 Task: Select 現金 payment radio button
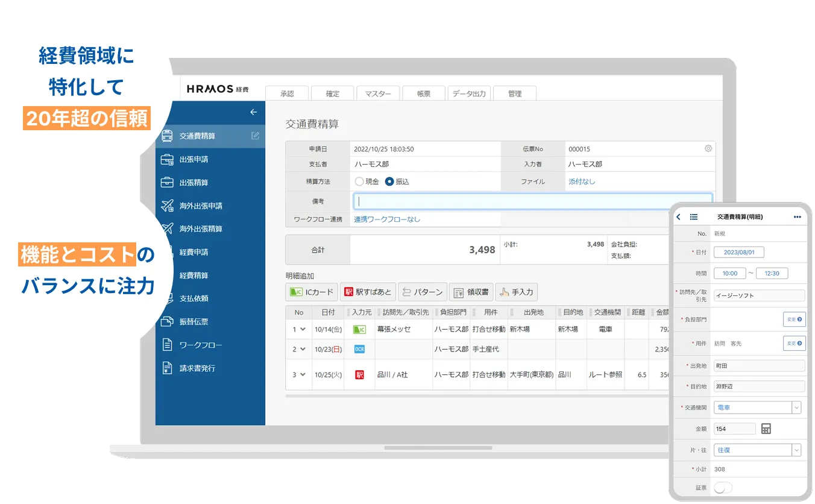[x=359, y=181]
